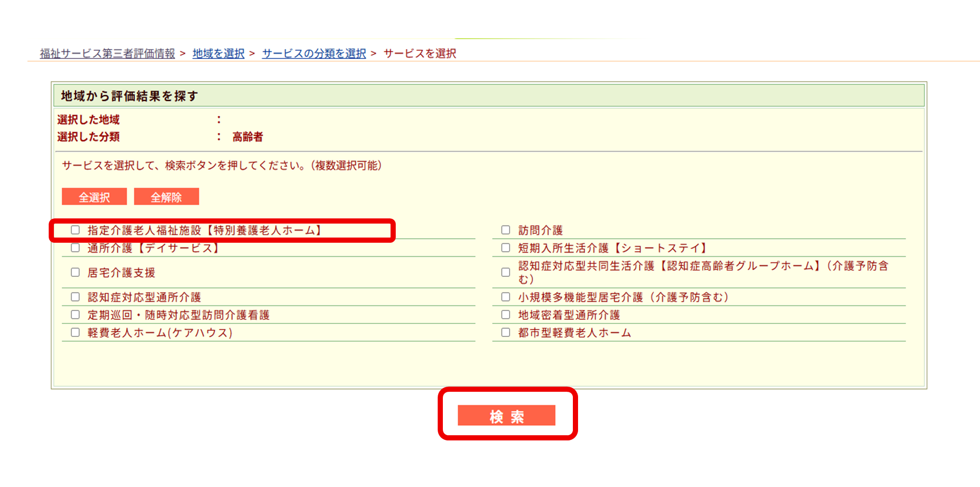Check the 指定介護老人福祉施設【特別養護老人ホーム】 checkbox
The height and width of the screenshot is (487, 980).
[x=76, y=230]
